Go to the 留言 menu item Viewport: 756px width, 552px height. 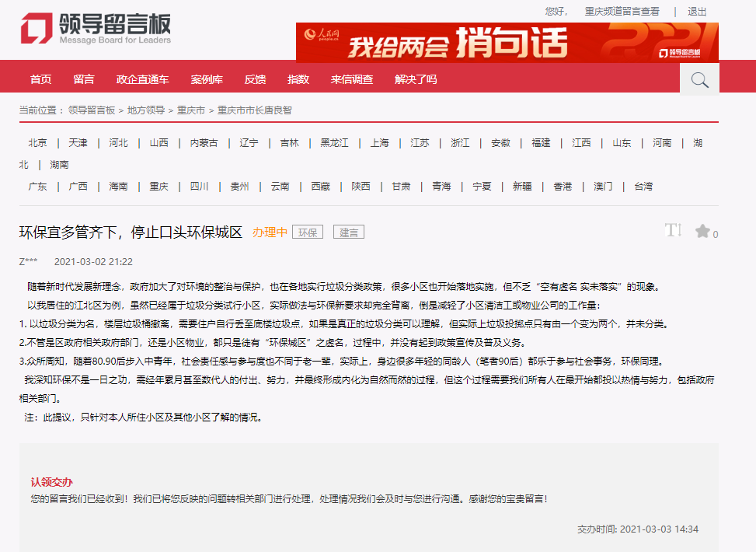[84, 79]
